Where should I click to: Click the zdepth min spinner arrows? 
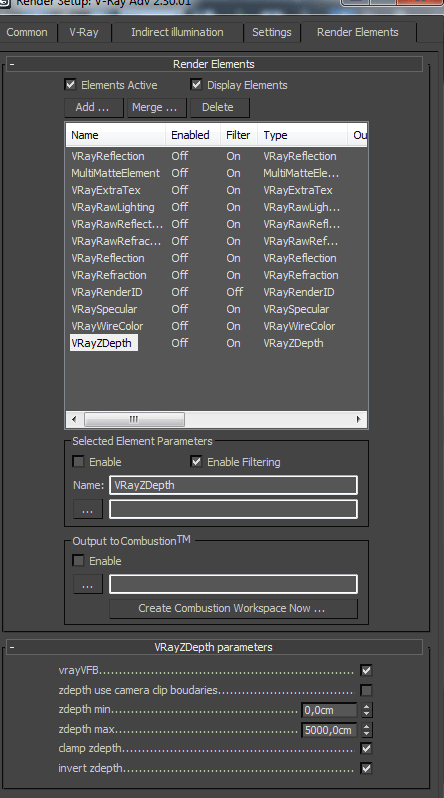[367, 709]
